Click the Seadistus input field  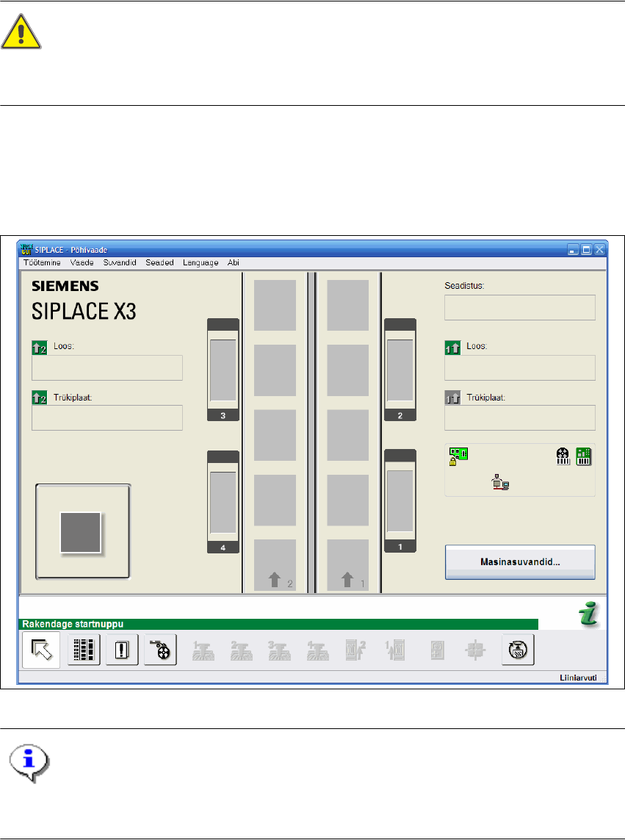[x=520, y=307]
